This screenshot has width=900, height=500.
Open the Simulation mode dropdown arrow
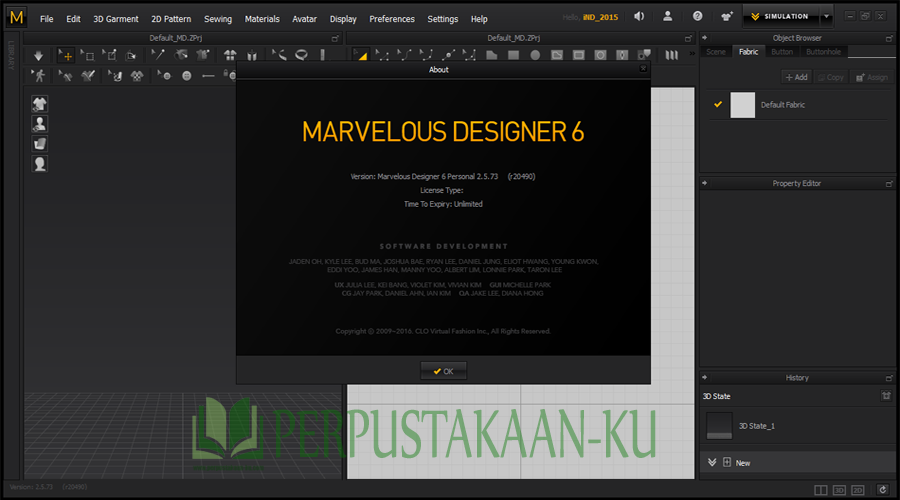[827, 17]
